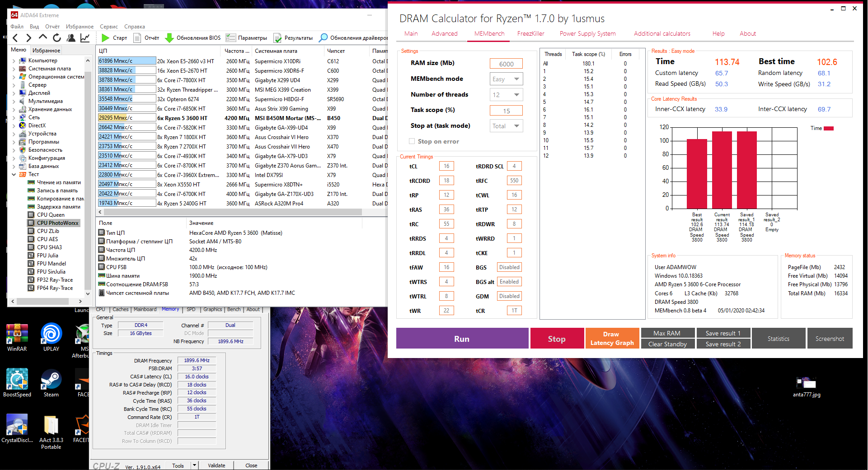Click AIDA64 forward navigation arrow
This screenshot has width=868, height=470.
29,38
